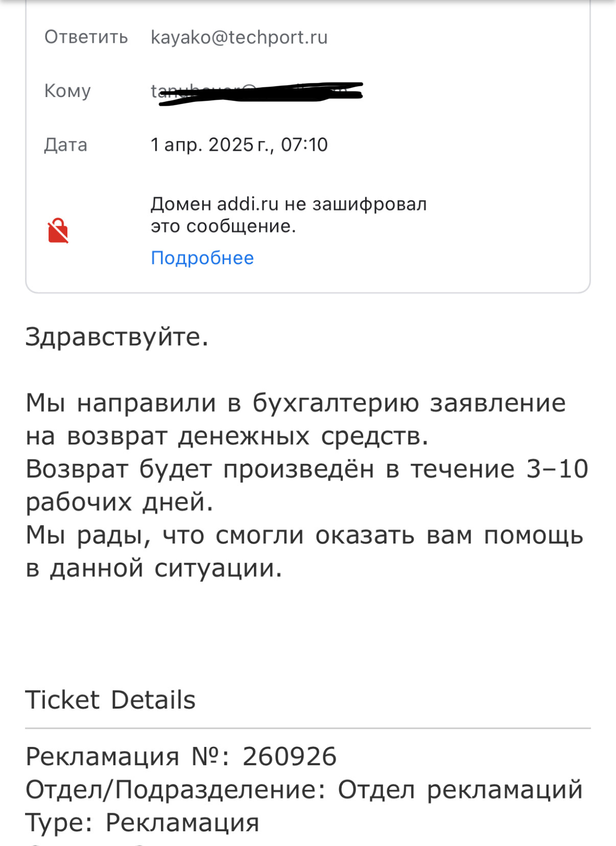Tap the 3–10 рабочих дней refund line

tap(307, 485)
